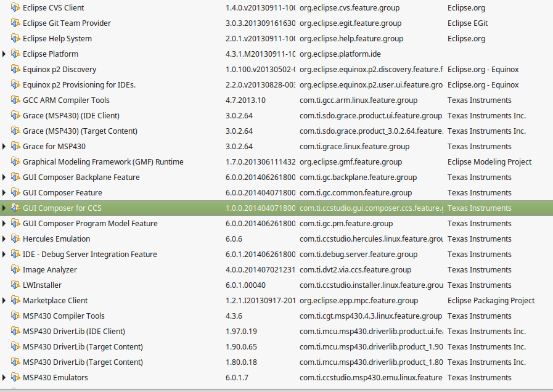Click the MSP430 Emulators feature icon
The image size is (553, 392).
point(15,378)
